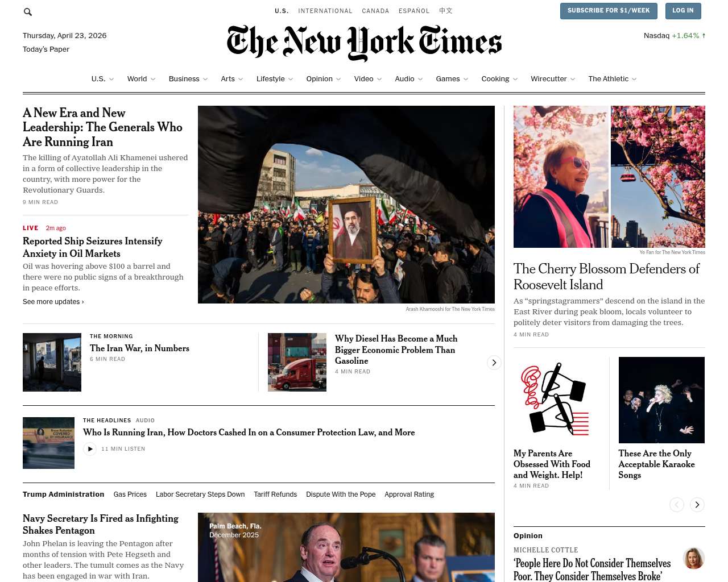Open the Nasdaq market ticker

tap(675, 35)
